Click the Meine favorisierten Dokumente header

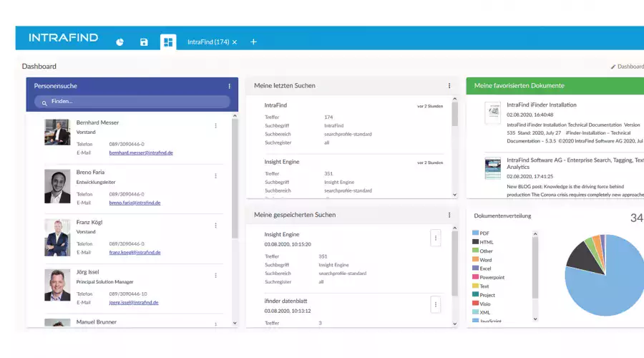[x=519, y=86]
